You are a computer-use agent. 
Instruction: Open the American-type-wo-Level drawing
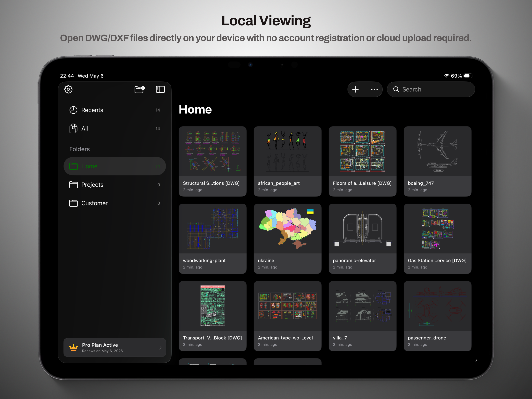287,316
